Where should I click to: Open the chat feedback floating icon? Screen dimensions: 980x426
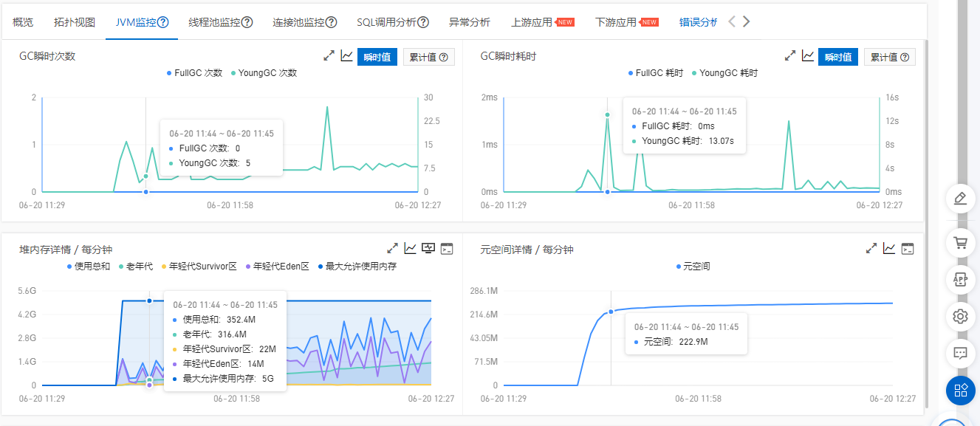point(960,353)
